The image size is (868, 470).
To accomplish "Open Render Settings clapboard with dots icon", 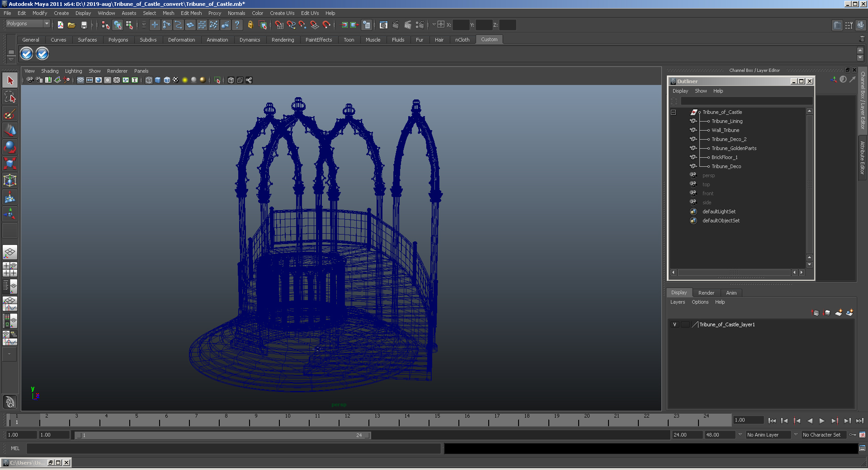I will [x=420, y=25].
